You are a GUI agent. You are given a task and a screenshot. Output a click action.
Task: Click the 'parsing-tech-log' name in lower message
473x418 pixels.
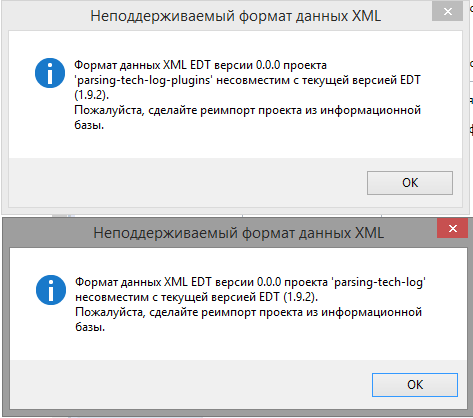[x=378, y=282]
